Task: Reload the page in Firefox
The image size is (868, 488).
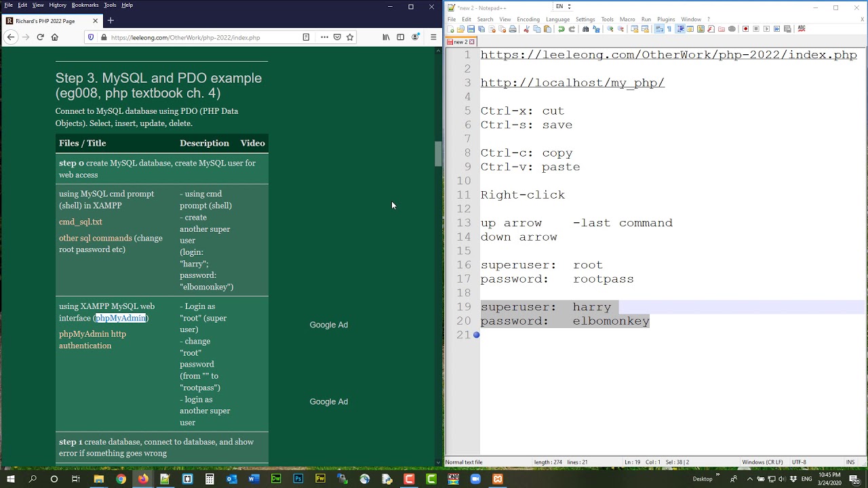Action: coord(40,37)
